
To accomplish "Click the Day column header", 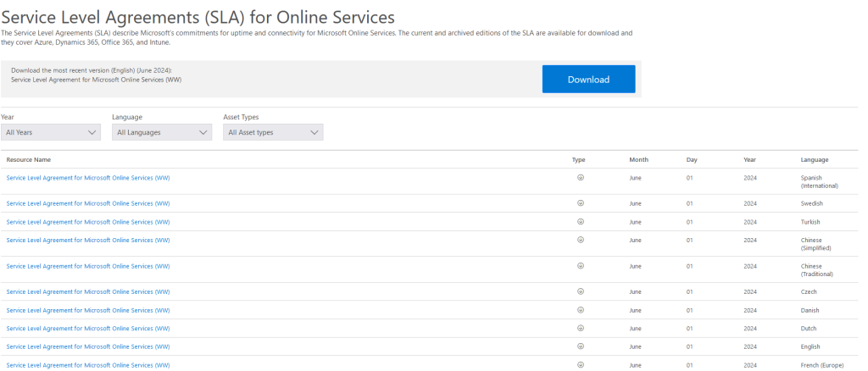I will tap(692, 160).
